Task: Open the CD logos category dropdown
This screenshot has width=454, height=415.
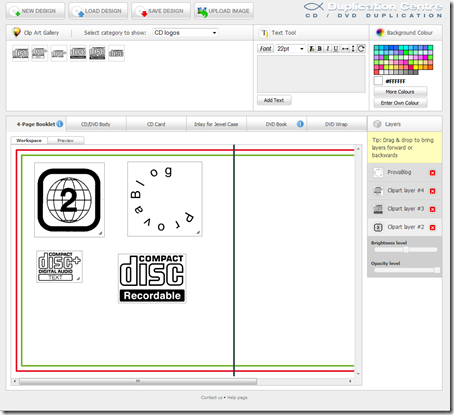Action: tap(185, 33)
